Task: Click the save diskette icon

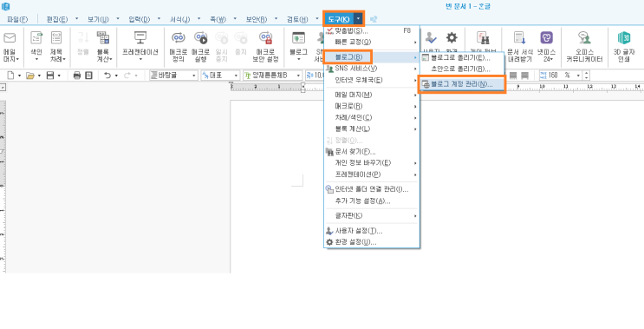Action: [x=50, y=76]
